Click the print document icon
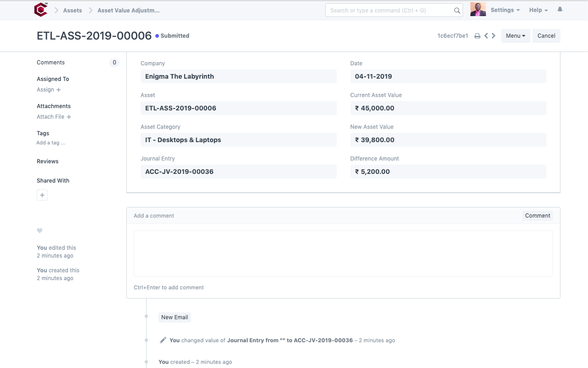588x368 pixels. click(477, 36)
